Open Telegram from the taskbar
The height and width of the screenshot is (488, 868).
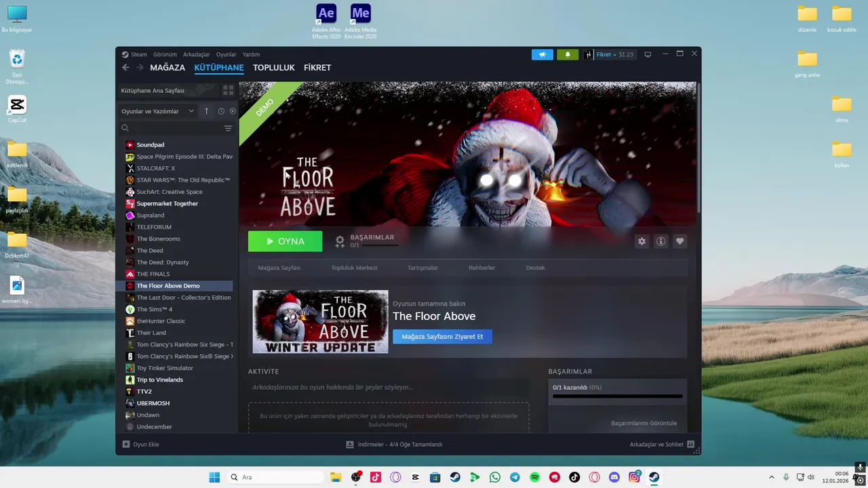(515, 477)
